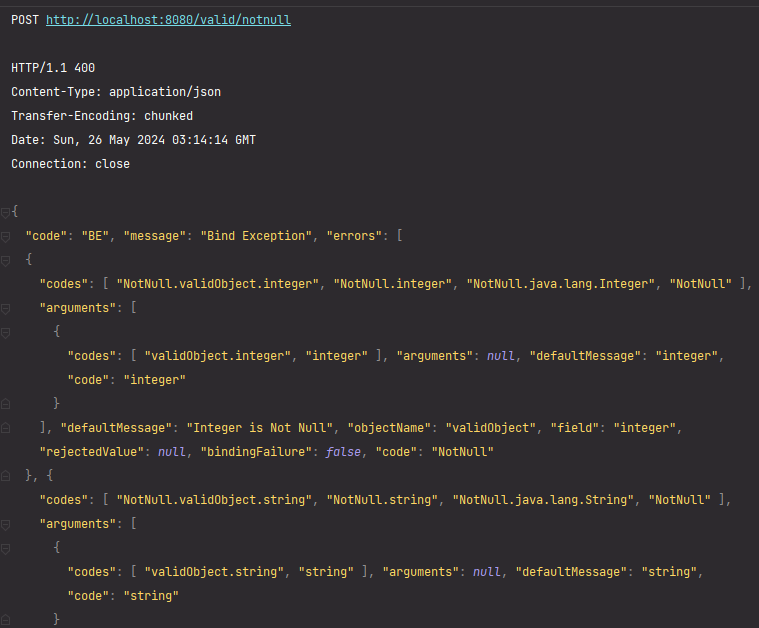Click "validObject.integer" string
Image resolution: width=759 pixels, height=628 pixels.
(x=217, y=356)
